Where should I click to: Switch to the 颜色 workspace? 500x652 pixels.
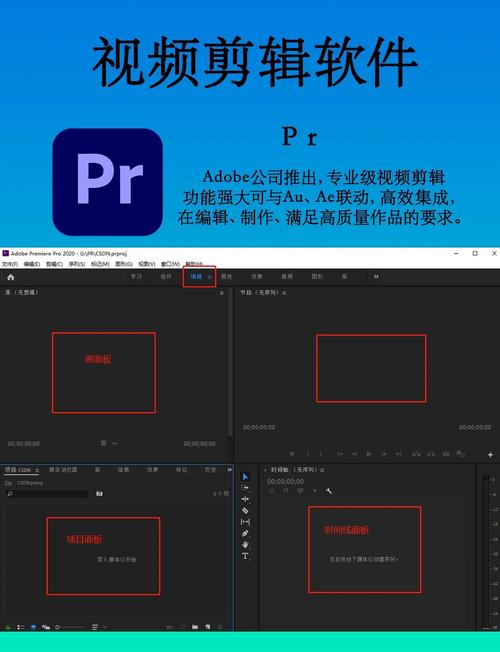pyautogui.click(x=226, y=277)
